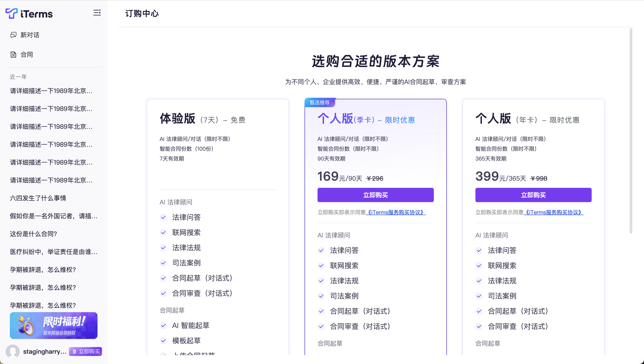Viewport: 644px width, 364px height.
Task: Open the purchase agreement link in the annual card
Action: (553, 212)
